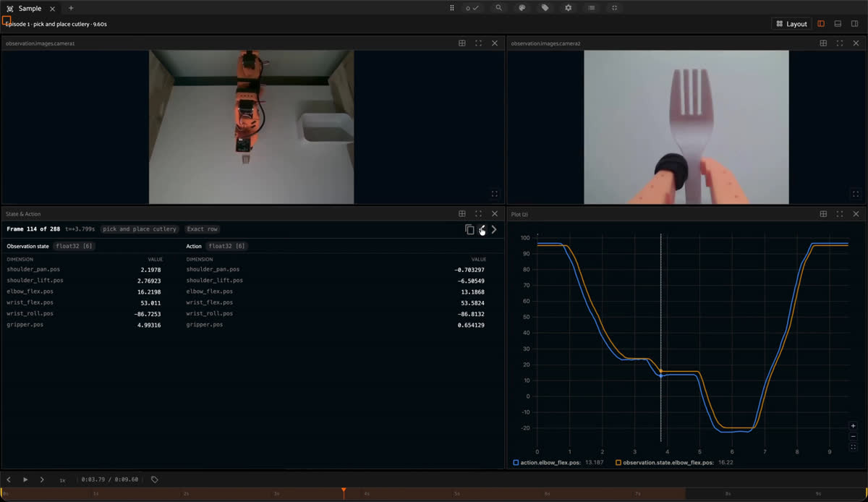Screen dimensions: 868x502
Task: Maximize the camera1 panel
Action: click(478, 43)
